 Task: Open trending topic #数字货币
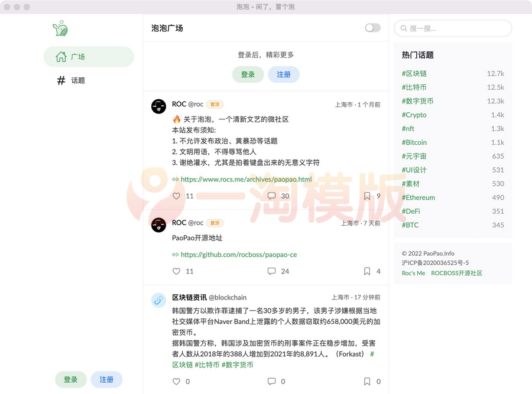pyautogui.click(x=418, y=101)
